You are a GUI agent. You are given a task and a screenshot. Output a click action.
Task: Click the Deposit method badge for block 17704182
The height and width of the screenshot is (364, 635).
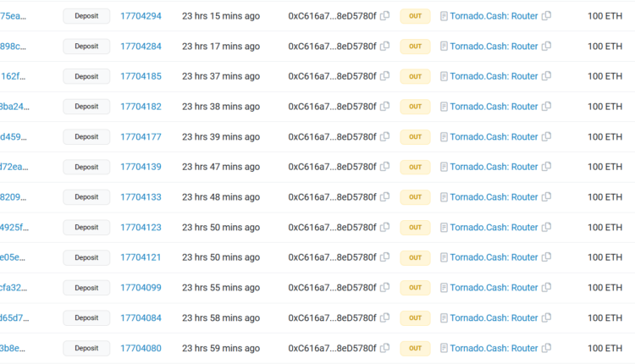[86, 107]
